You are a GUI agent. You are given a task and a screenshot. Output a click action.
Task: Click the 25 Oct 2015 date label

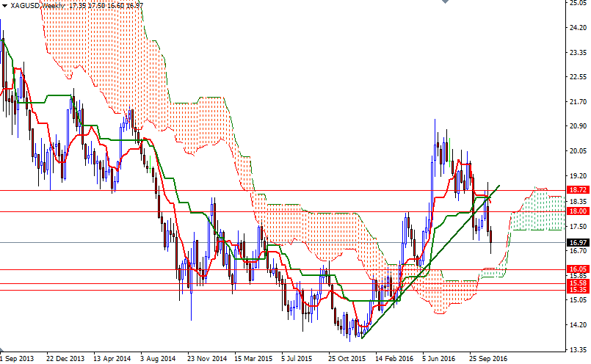(347, 358)
